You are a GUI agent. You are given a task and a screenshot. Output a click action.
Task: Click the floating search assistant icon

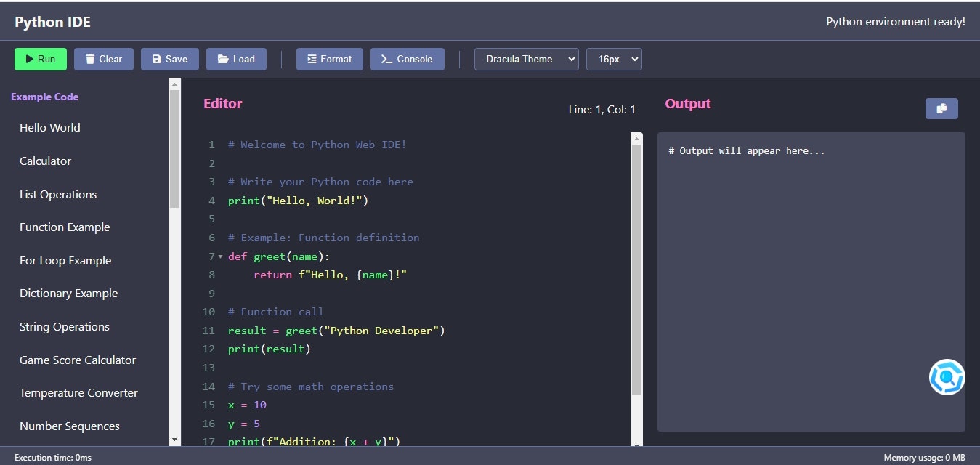(947, 377)
